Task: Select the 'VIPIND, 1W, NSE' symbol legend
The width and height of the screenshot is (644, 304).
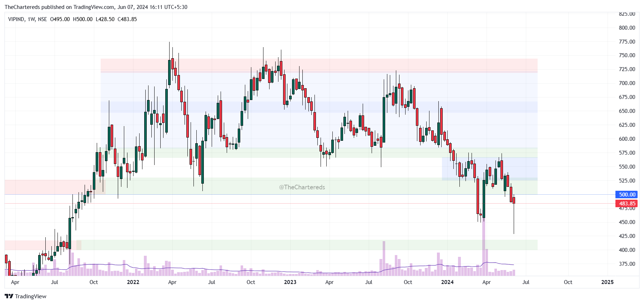Action: 27,19
